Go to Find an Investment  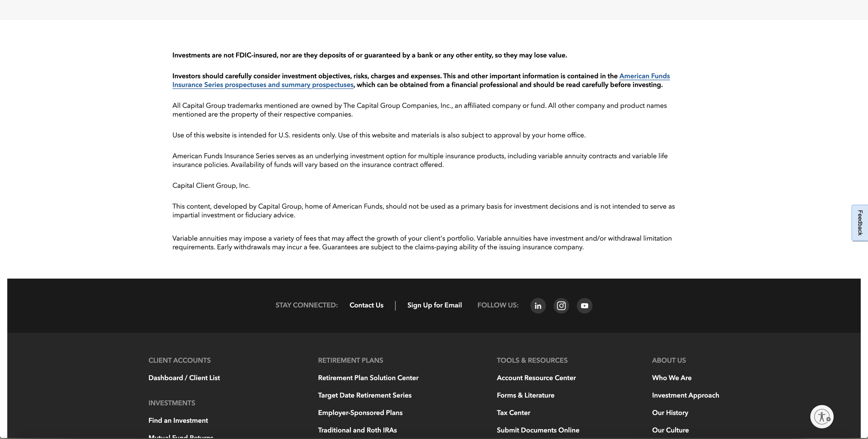click(178, 421)
